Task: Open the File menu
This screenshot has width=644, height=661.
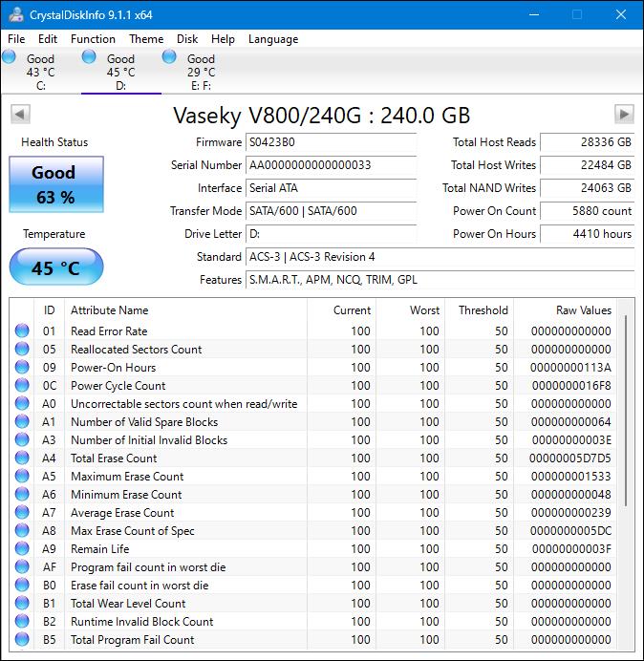Action: (16, 39)
